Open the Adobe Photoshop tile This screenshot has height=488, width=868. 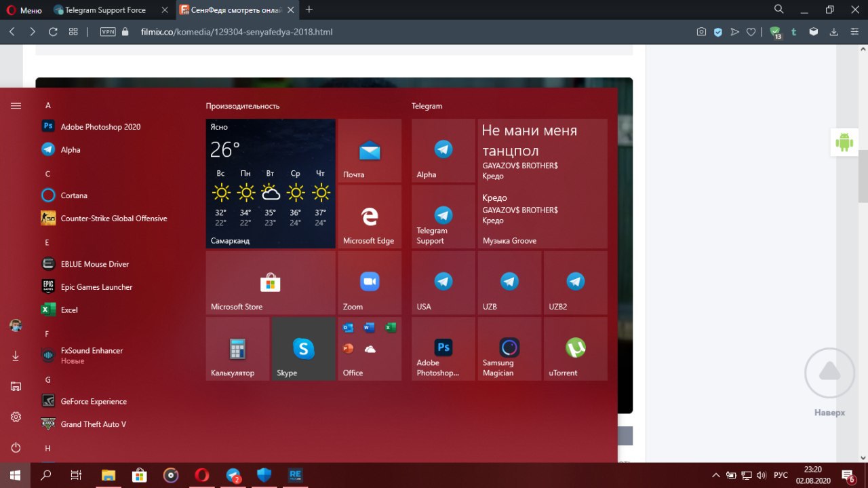[443, 349]
